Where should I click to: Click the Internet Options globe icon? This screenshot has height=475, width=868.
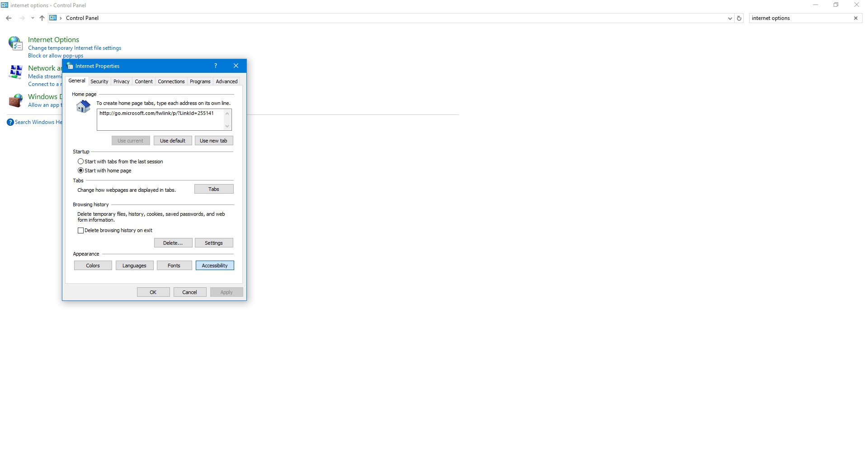tap(15, 43)
